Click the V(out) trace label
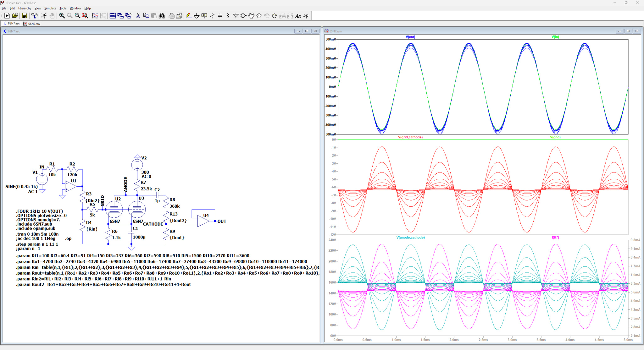 click(410, 37)
